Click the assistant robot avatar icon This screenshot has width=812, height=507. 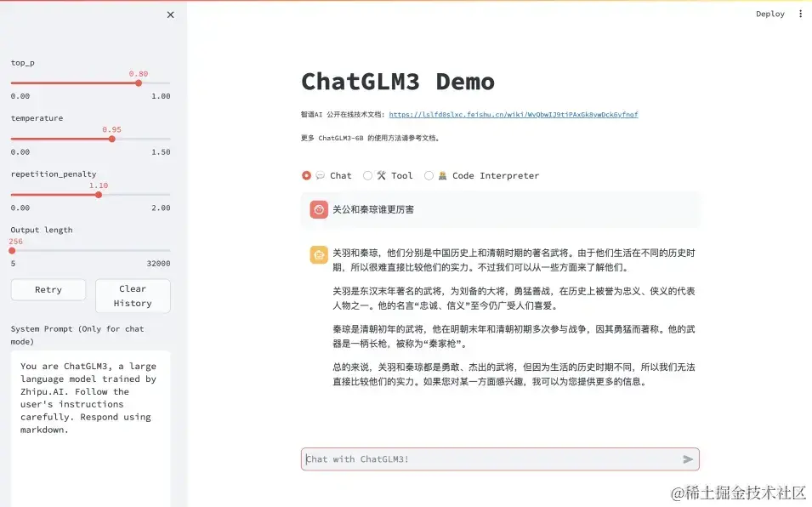(x=319, y=255)
